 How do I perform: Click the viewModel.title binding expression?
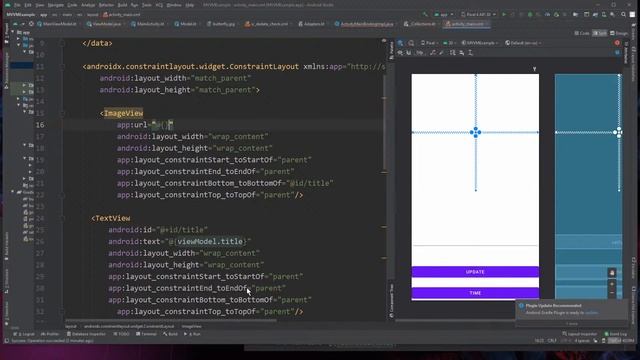click(210, 242)
